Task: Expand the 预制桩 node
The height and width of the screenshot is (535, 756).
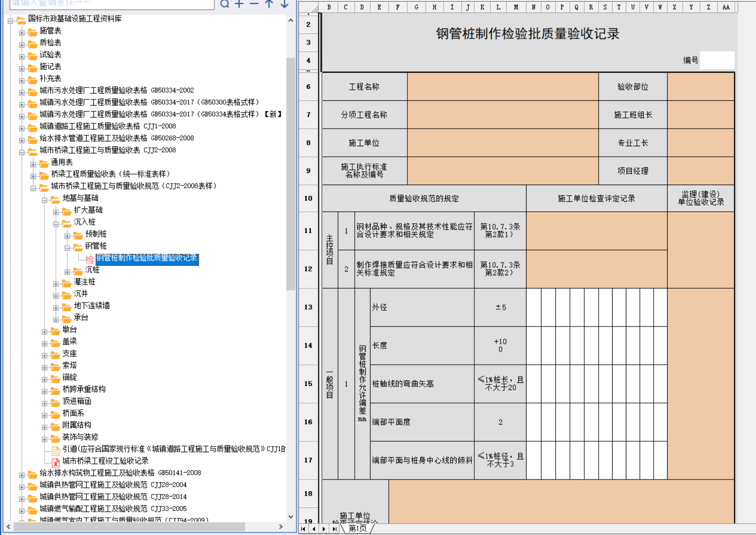Action: click(x=67, y=236)
